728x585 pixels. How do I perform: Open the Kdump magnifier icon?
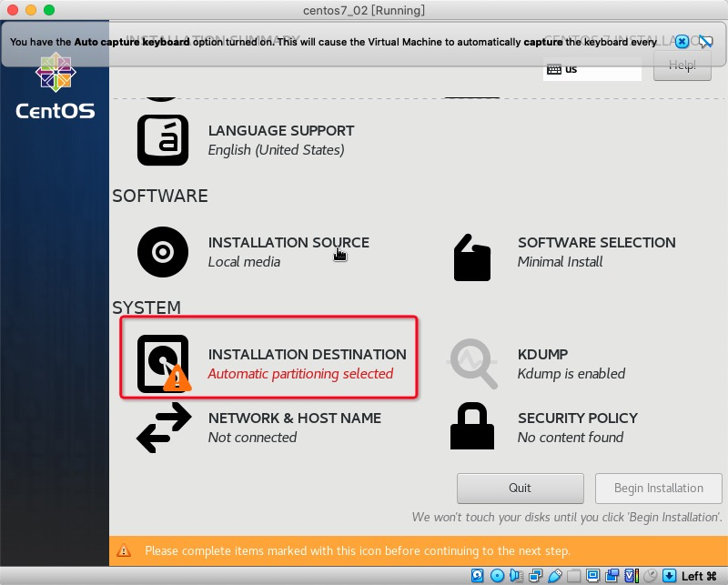[473, 364]
